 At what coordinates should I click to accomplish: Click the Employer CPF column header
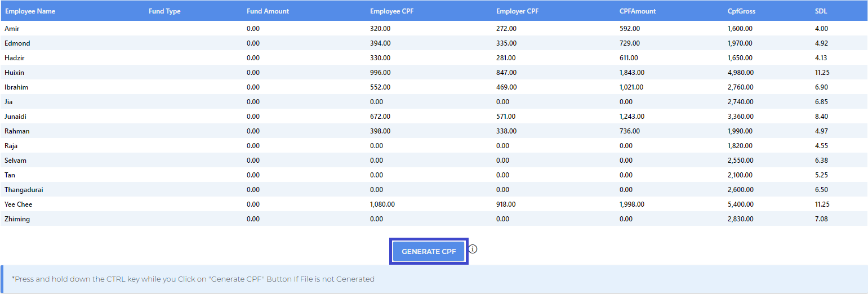point(517,11)
